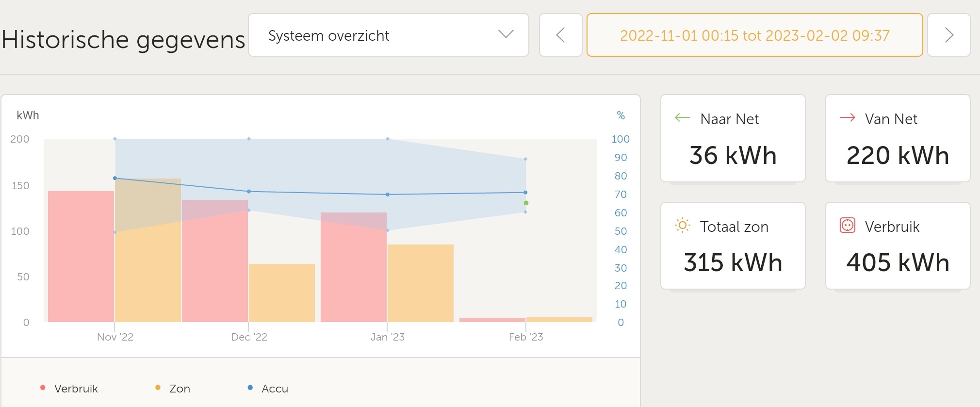This screenshot has height=407, width=980.
Task: Select the Jan '23 orange Zon bar
Action: 421,283
